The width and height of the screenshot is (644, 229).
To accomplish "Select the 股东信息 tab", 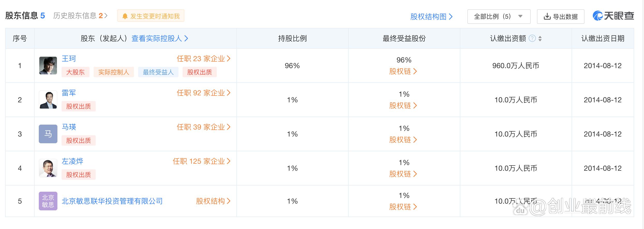I will (22, 16).
